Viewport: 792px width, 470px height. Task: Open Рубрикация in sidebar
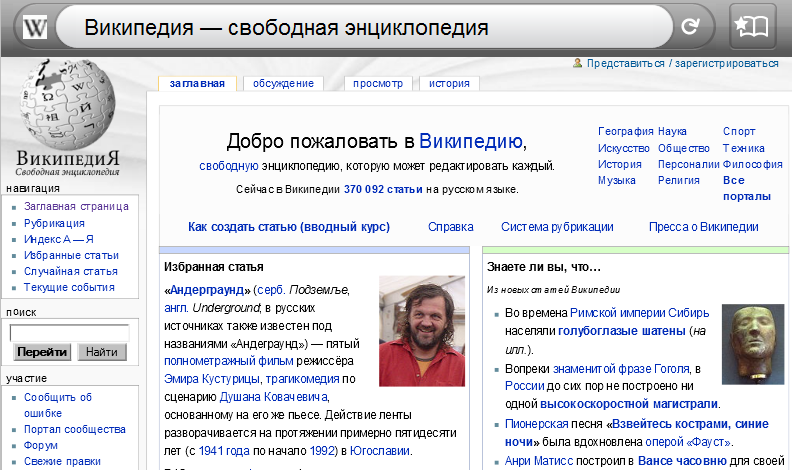point(54,223)
